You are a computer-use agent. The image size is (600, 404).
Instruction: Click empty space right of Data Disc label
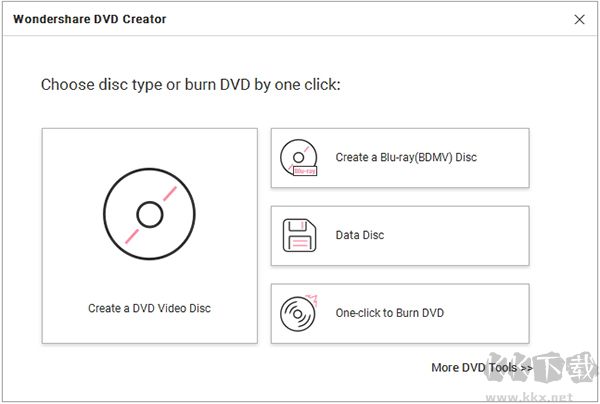[460, 236]
